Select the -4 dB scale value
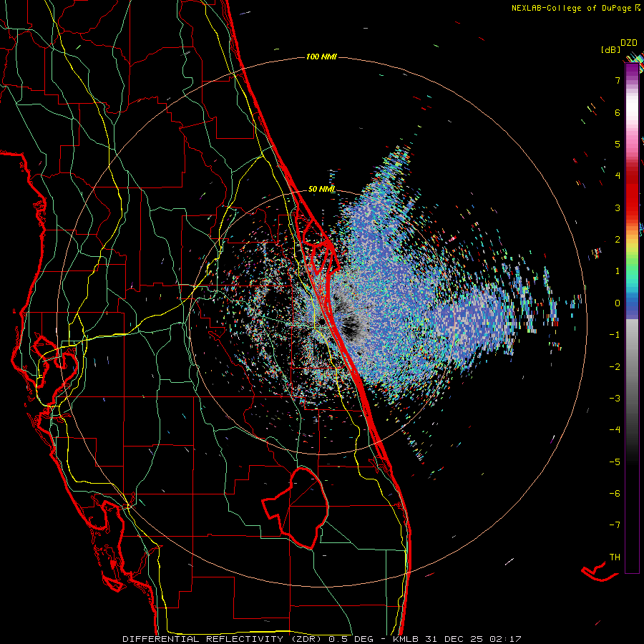Screen dimensions: 644x644 point(615,430)
